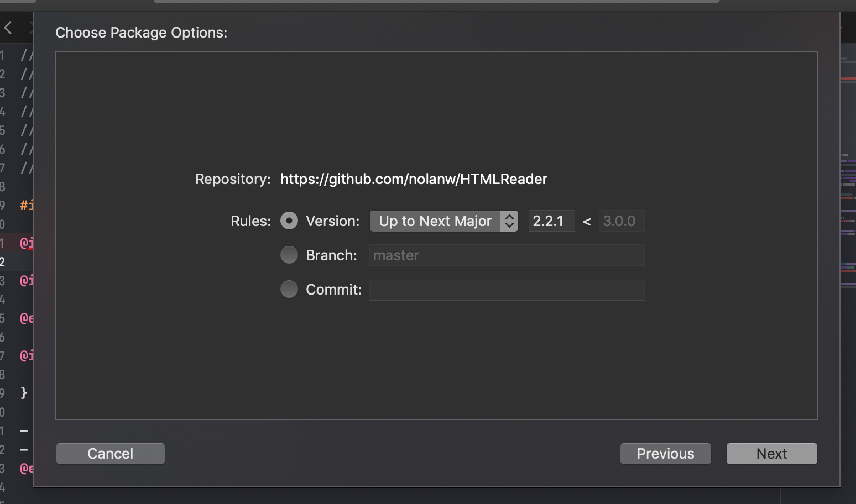Select the Version rules radio button
856x504 pixels.
click(x=289, y=221)
